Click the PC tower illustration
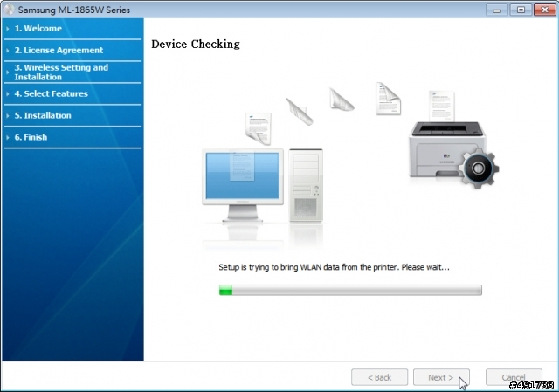 [x=306, y=185]
